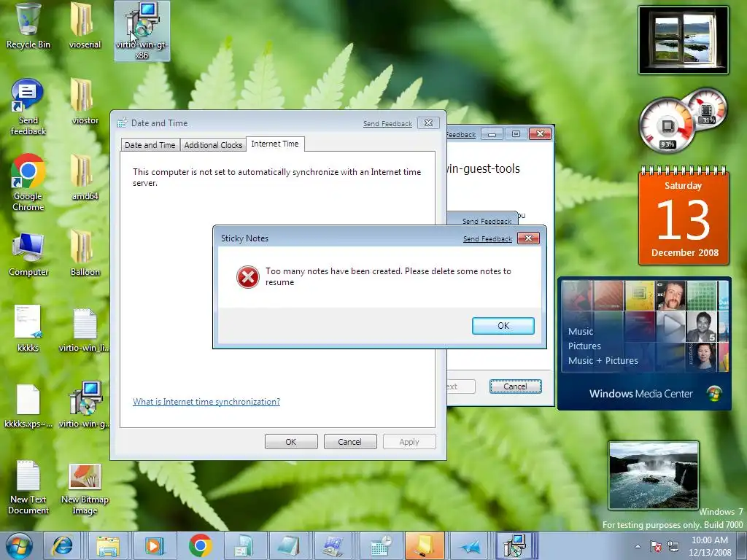Select the Internet Time tab
747x560 pixels.
(x=275, y=144)
